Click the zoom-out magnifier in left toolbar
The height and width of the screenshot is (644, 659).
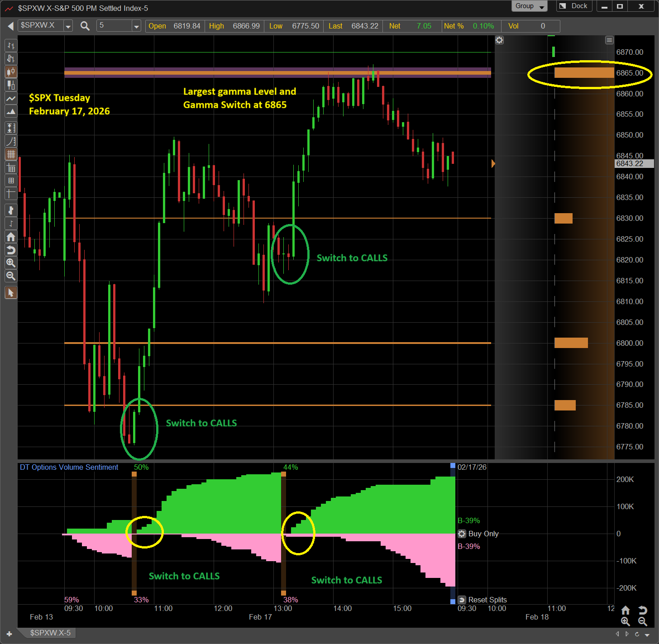(11, 276)
